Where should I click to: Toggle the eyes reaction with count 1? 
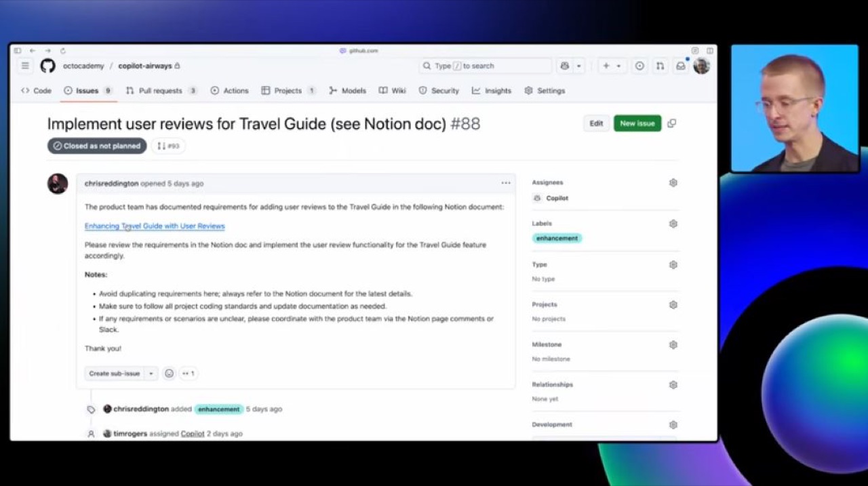189,373
